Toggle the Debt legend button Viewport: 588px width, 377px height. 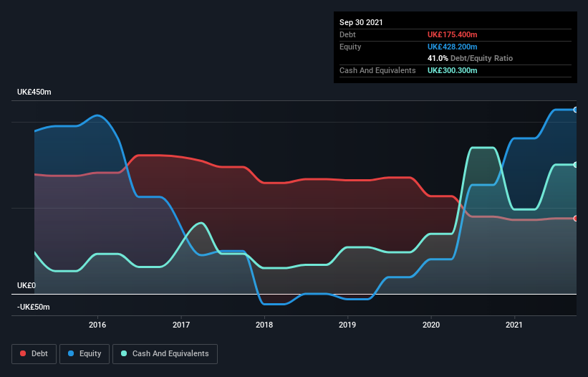pos(34,354)
